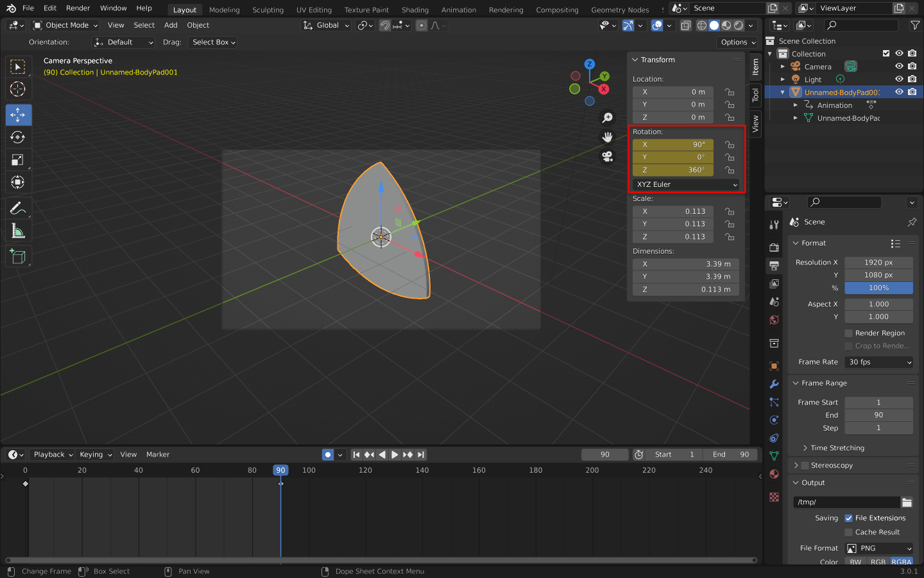
Task: Open the Modifier Properties wrench tab
Action: [x=774, y=384]
